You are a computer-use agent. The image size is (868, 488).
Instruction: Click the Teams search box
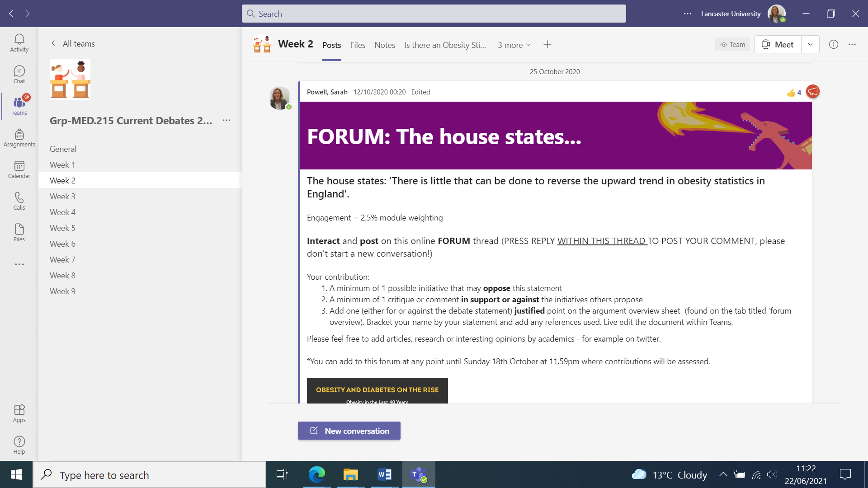tap(434, 14)
